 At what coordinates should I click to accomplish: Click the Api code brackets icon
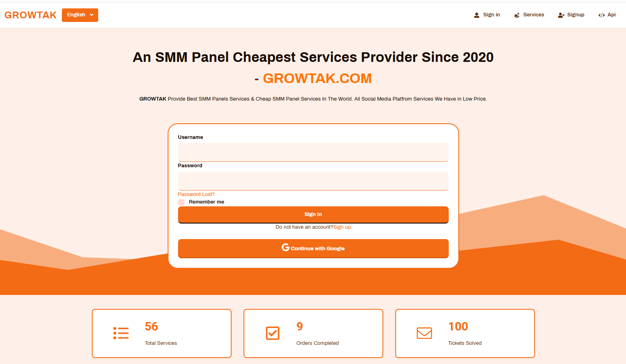tap(601, 15)
